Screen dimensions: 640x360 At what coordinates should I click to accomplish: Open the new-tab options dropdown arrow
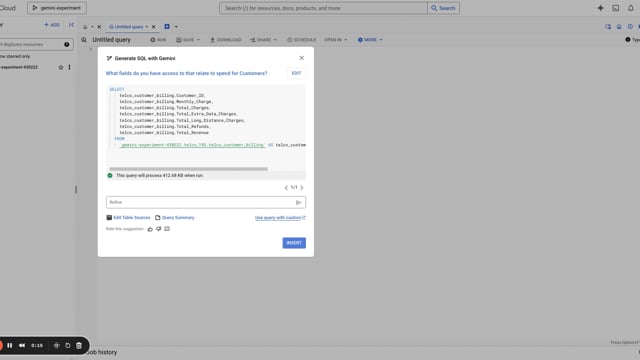pyautogui.click(x=176, y=27)
